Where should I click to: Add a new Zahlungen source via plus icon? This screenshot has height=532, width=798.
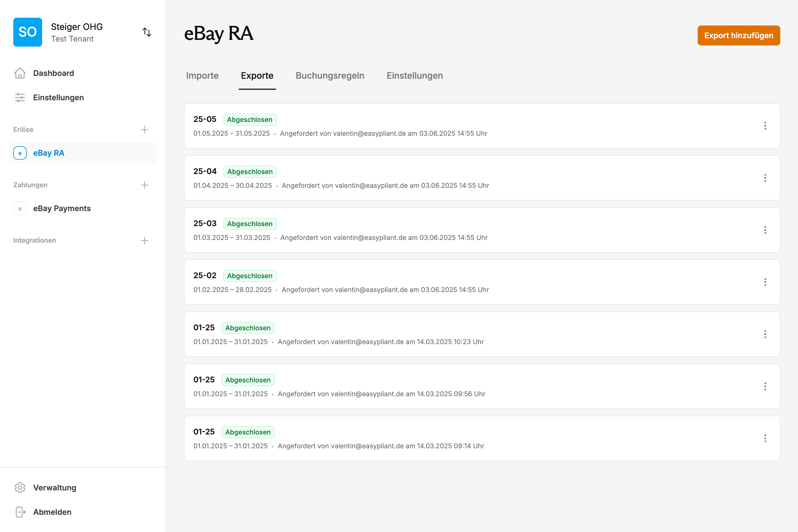point(145,185)
